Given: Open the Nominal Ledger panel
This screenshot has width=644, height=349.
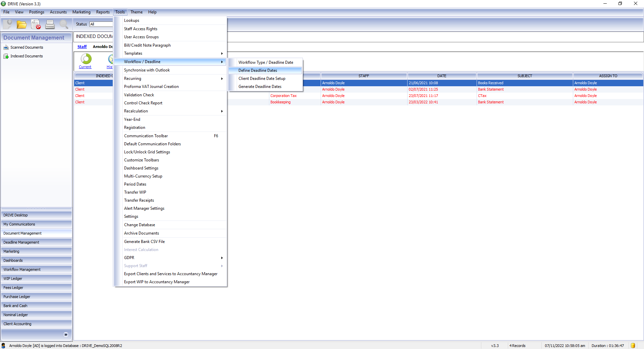Looking at the screenshot, I should (x=36, y=315).
